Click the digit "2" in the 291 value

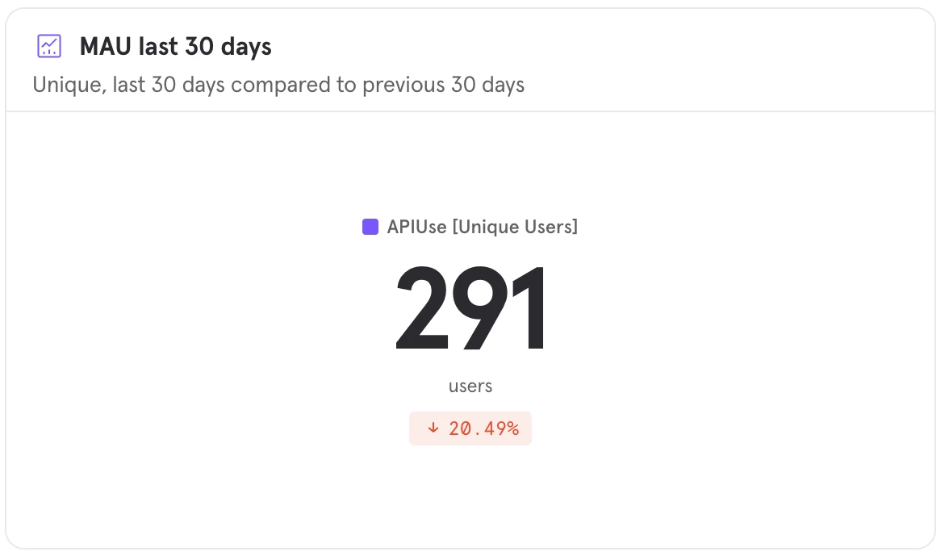point(423,309)
